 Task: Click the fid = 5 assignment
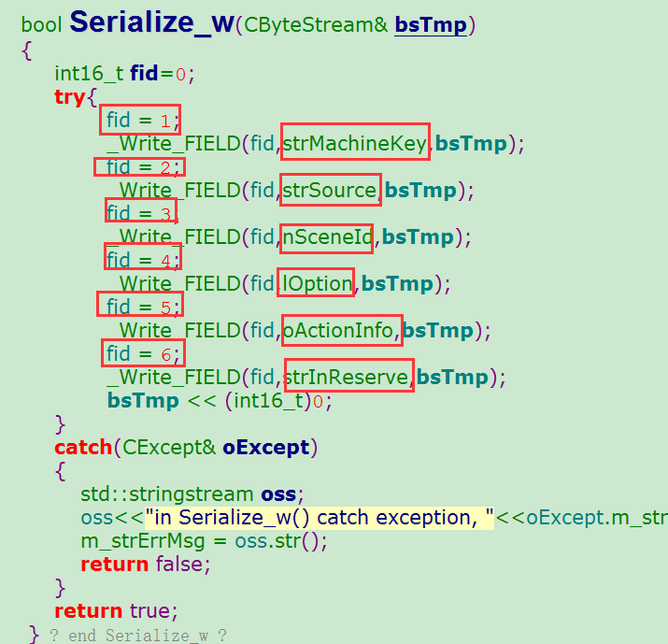click(143, 307)
